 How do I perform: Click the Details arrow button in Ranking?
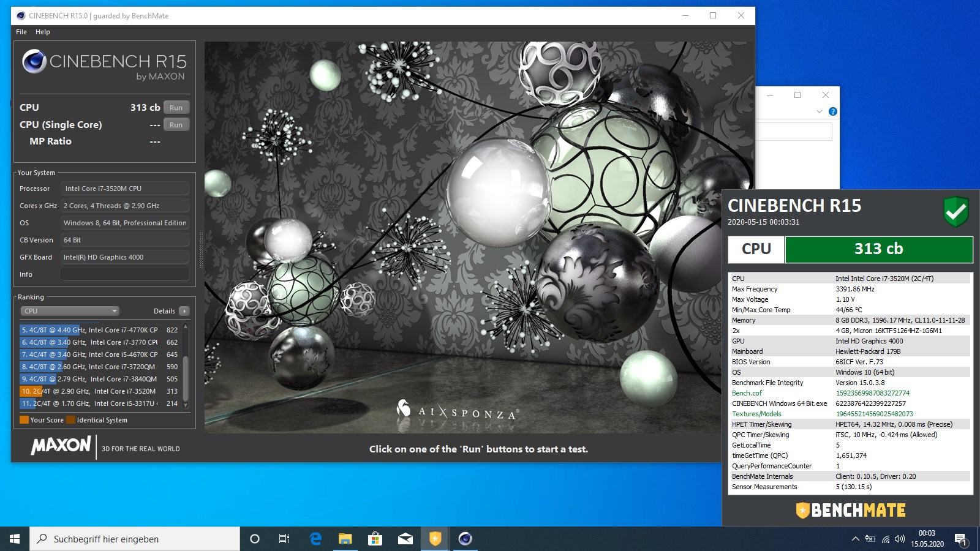184,311
